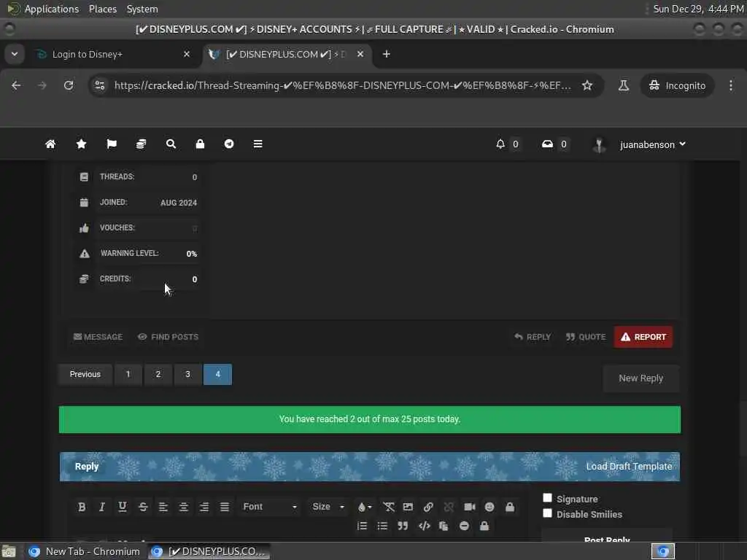Check the Disable Smilies option
The width and height of the screenshot is (747, 560).
(x=547, y=513)
